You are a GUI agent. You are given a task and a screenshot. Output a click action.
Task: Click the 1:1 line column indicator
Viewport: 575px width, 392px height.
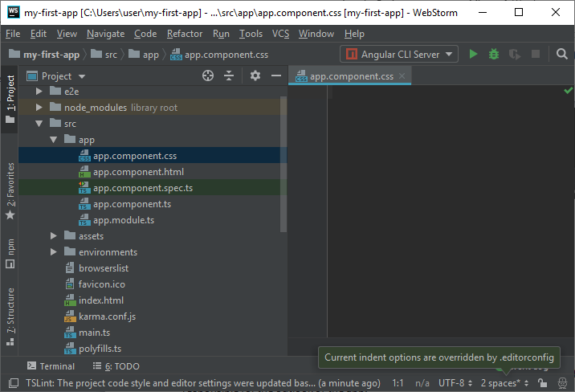398,383
